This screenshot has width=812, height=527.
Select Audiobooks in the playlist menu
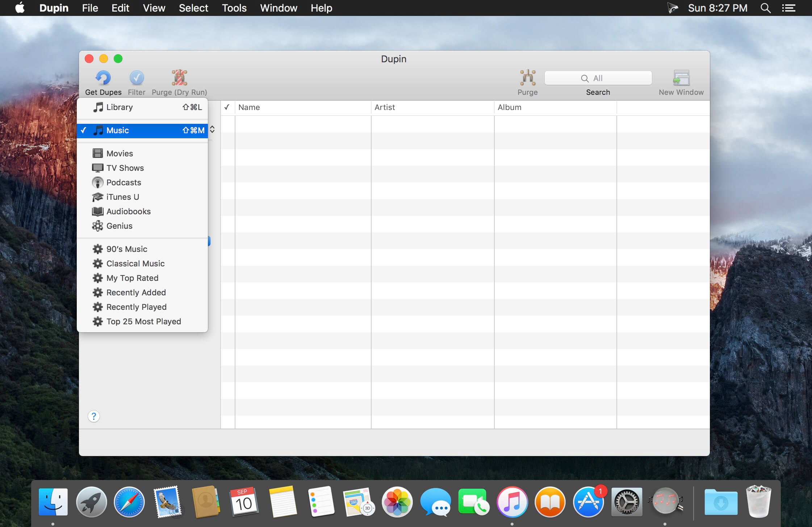pos(142,211)
